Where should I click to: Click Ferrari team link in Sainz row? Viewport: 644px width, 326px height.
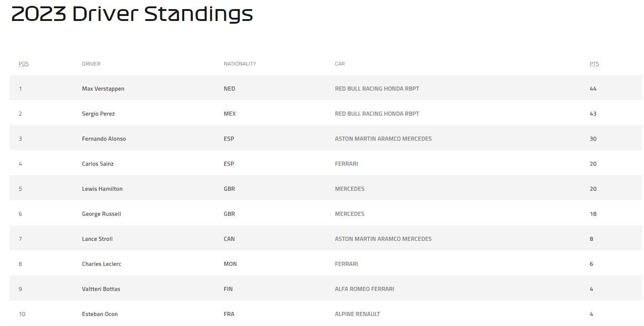(346, 164)
